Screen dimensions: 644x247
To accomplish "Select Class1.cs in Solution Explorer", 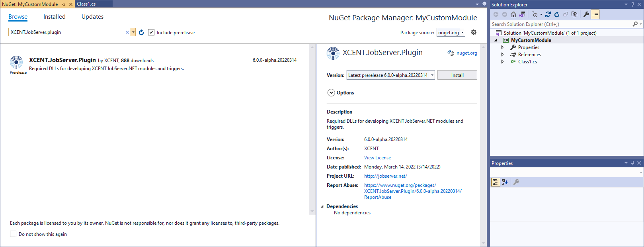I will (527, 62).
